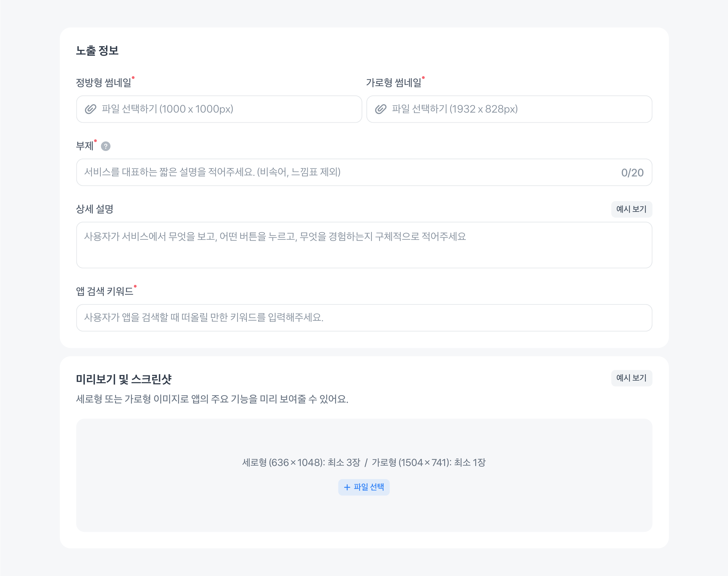Click the paperclip icon in 정방형 썸네일 field

(90, 109)
